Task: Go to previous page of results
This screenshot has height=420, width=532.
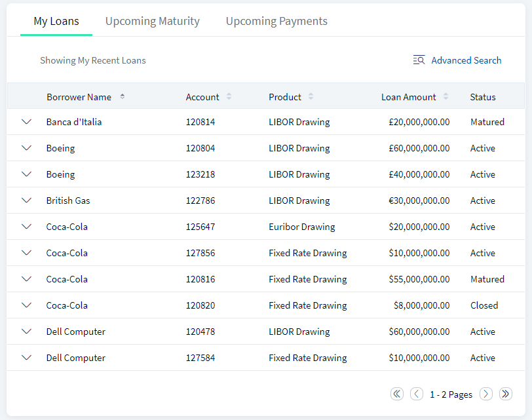Action: coord(417,394)
